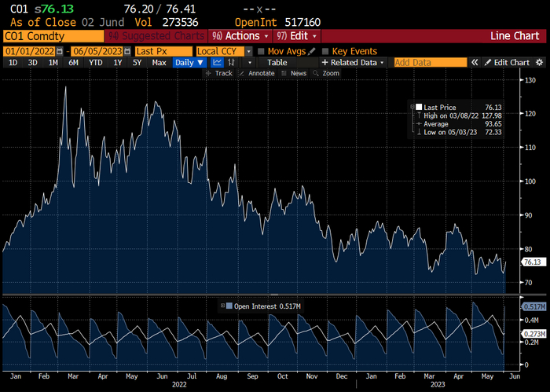Screen dimensions: 550x392
Task: Click the Vol 273536 value
Action: [x=180, y=23]
